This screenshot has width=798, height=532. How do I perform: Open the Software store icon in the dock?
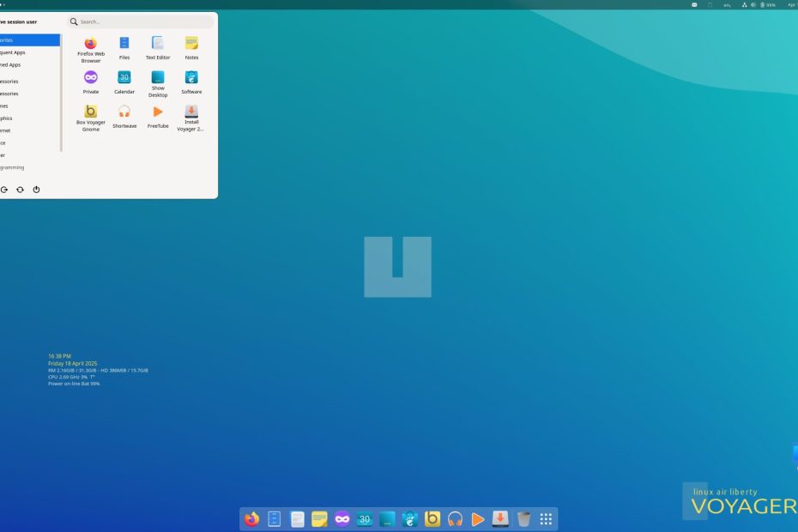click(x=409, y=519)
